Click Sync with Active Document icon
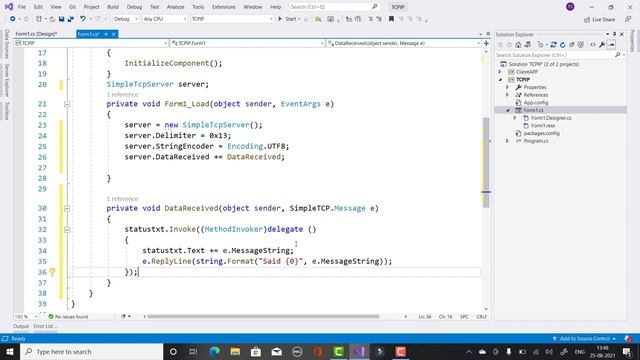The width and height of the screenshot is (640, 360). tap(553, 44)
